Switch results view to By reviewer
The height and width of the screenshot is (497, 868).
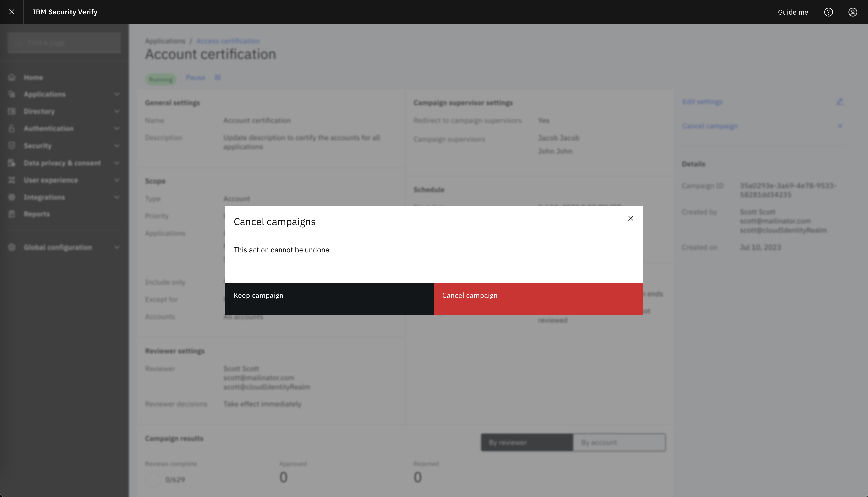tap(527, 442)
